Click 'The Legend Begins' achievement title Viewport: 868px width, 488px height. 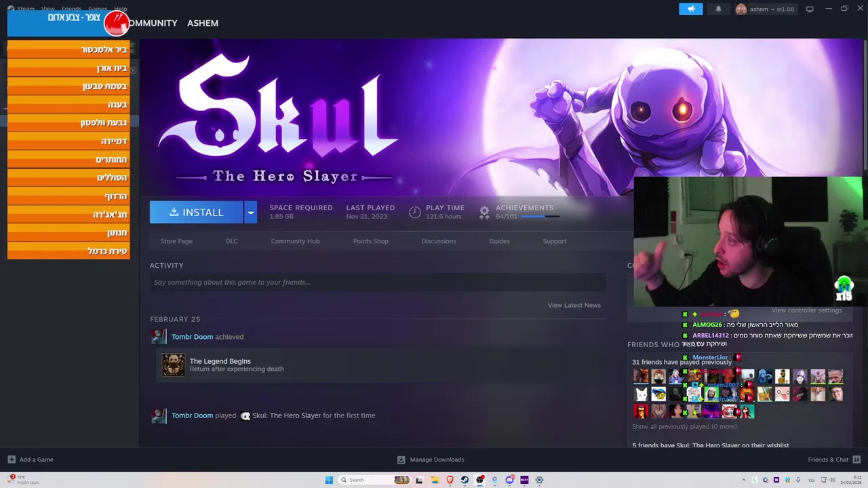[x=220, y=361]
